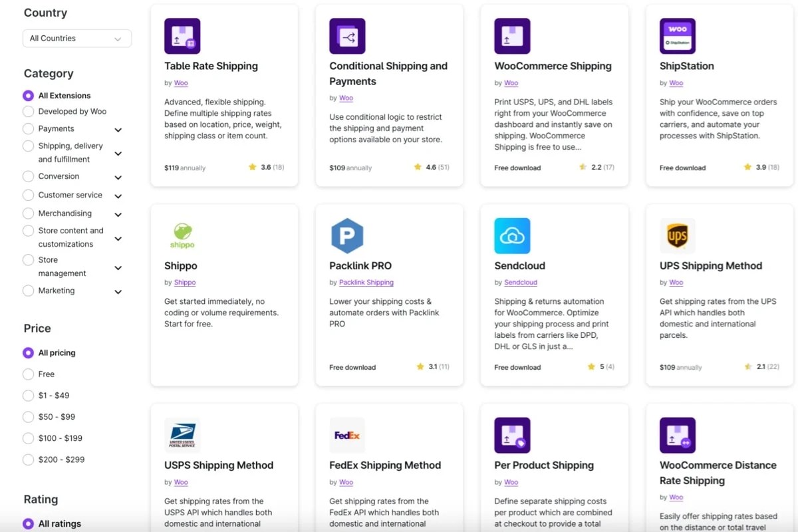This screenshot has width=798, height=532.
Task: Select the Marketing category radio button
Action: (x=28, y=291)
